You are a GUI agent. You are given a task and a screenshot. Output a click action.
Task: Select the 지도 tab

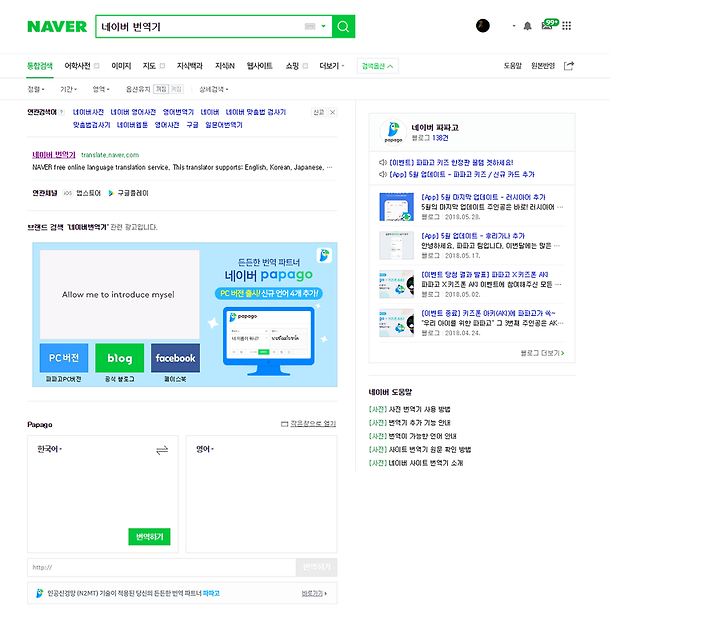149,66
